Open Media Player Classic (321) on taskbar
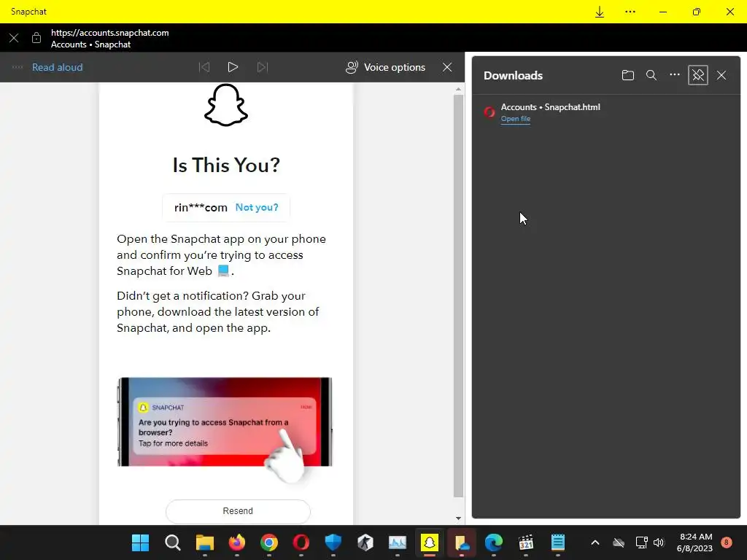The width and height of the screenshot is (747, 560). click(526, 542)
